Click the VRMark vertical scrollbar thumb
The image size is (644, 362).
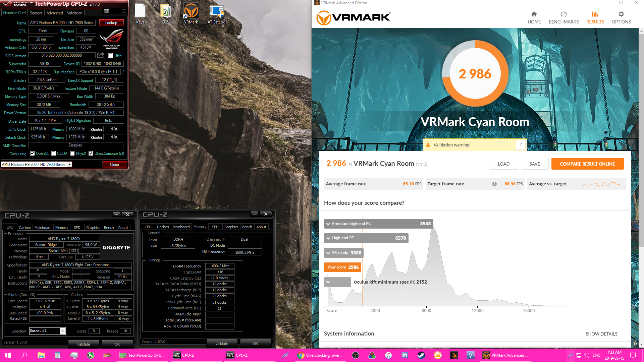click(641, 141)
